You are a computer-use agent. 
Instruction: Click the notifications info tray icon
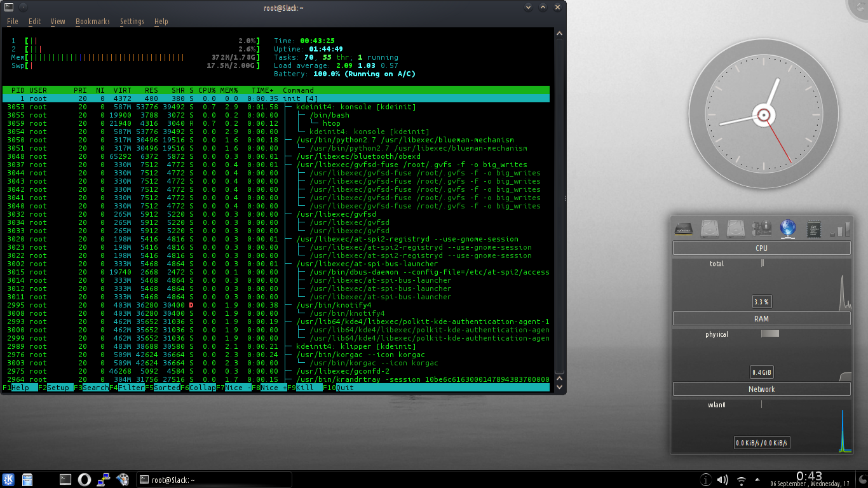[705, 480]
